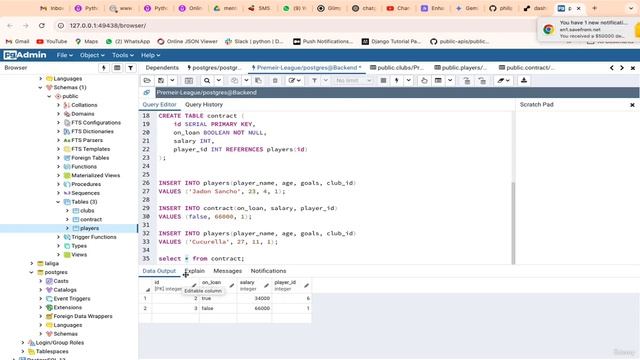
Task: Click the query editor vertical scrollbar
Action: (x=513, y=222)
